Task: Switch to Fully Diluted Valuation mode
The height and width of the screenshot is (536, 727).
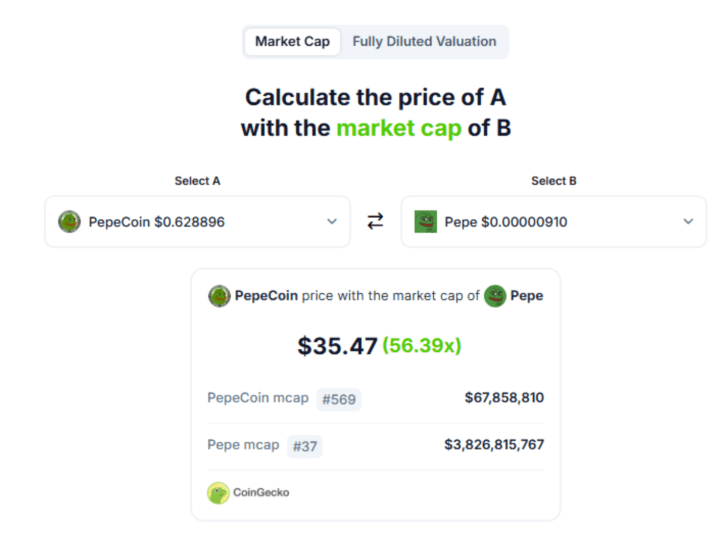Action: tap(424, 42)
